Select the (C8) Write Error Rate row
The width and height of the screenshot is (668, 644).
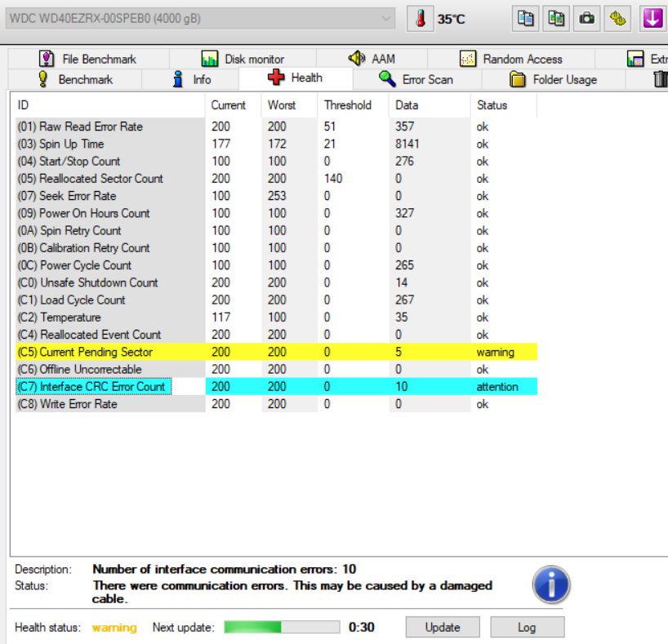coord(276,404)
